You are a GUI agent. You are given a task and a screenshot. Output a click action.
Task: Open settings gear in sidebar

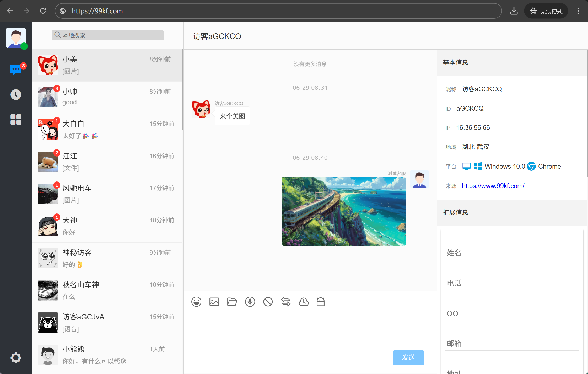pyautogui.click(x=16, y=357)
